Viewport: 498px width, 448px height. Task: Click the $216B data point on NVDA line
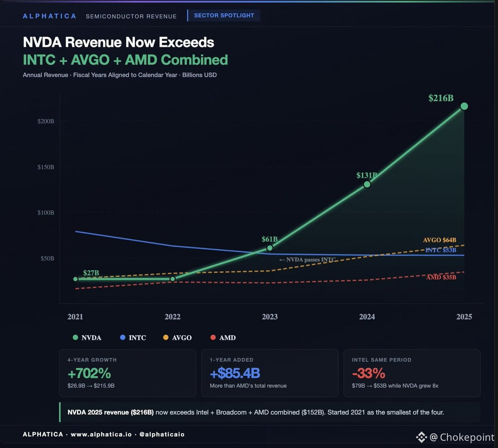pos(464,106)
